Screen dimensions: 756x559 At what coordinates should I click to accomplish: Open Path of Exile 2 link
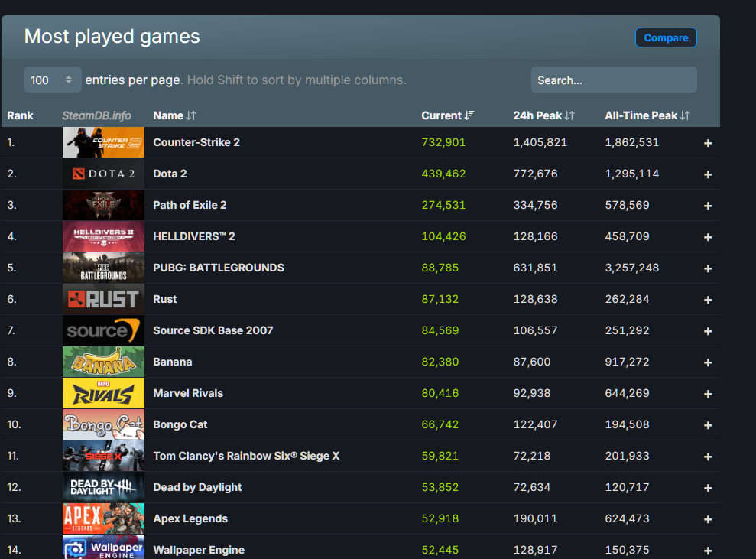190,205
